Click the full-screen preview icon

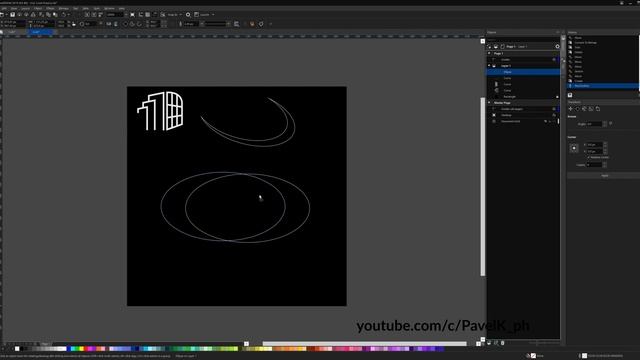tap(132, 15)
